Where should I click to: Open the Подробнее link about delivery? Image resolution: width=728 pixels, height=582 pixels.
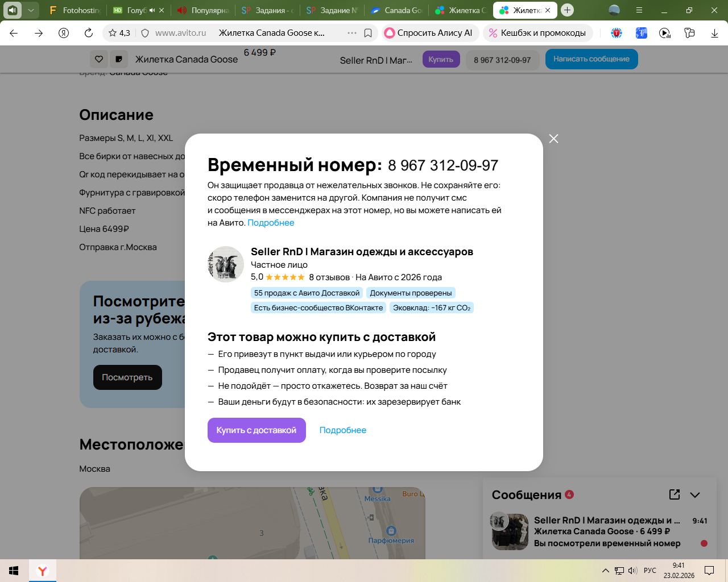(343, 430)
